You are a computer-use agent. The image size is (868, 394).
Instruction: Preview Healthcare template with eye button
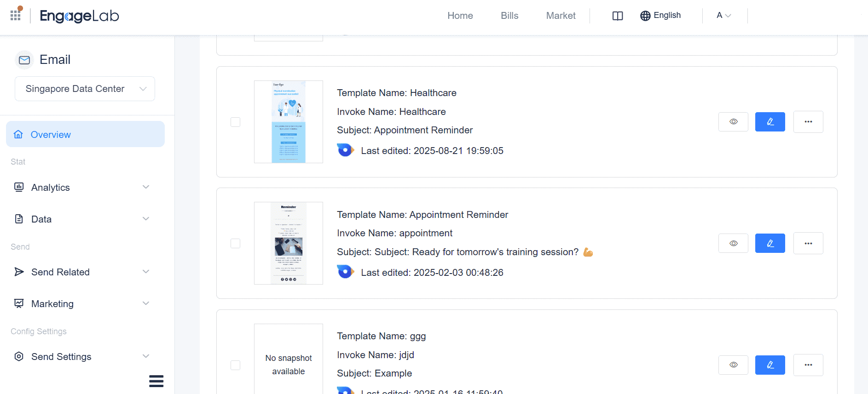pyautogui.click(x=733, y=122)
